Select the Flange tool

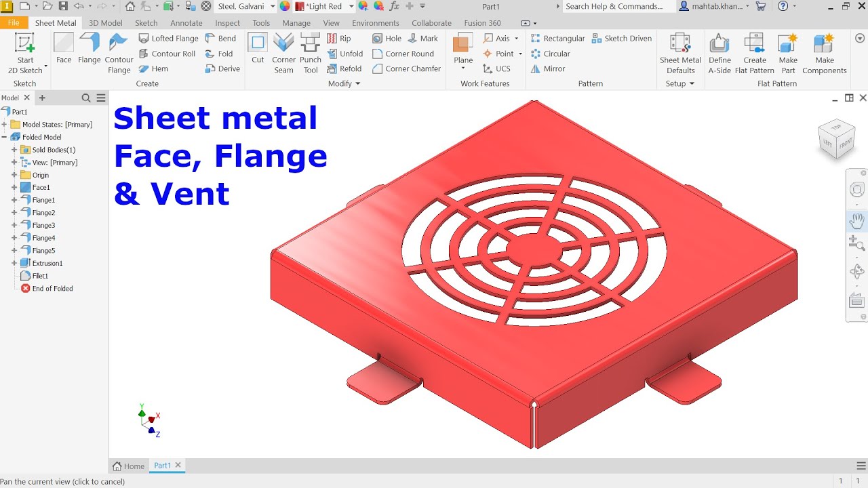point(90,49)
